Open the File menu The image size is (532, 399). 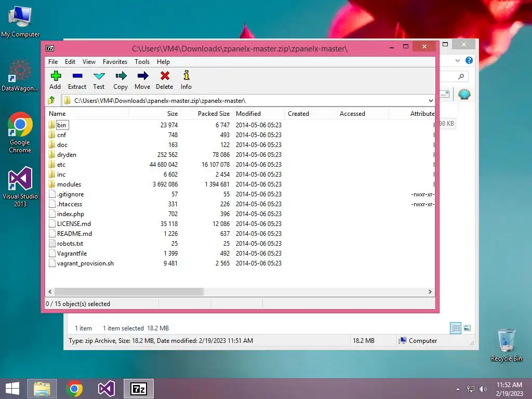pos(53,62)
